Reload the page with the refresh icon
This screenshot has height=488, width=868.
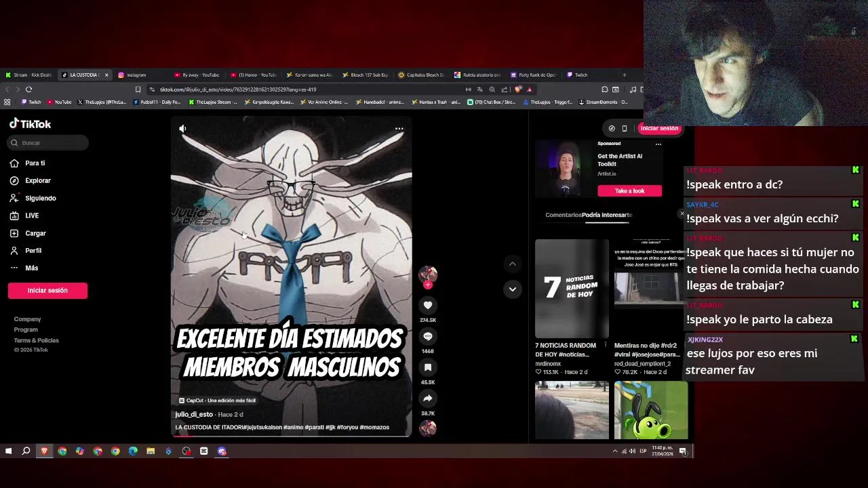click(x=28, y=89)
